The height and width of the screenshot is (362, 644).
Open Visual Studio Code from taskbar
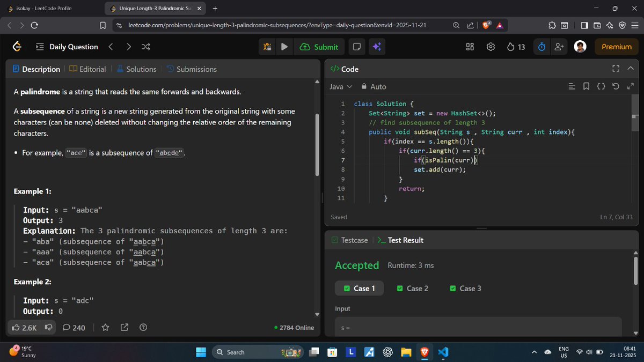pos(443,352)
